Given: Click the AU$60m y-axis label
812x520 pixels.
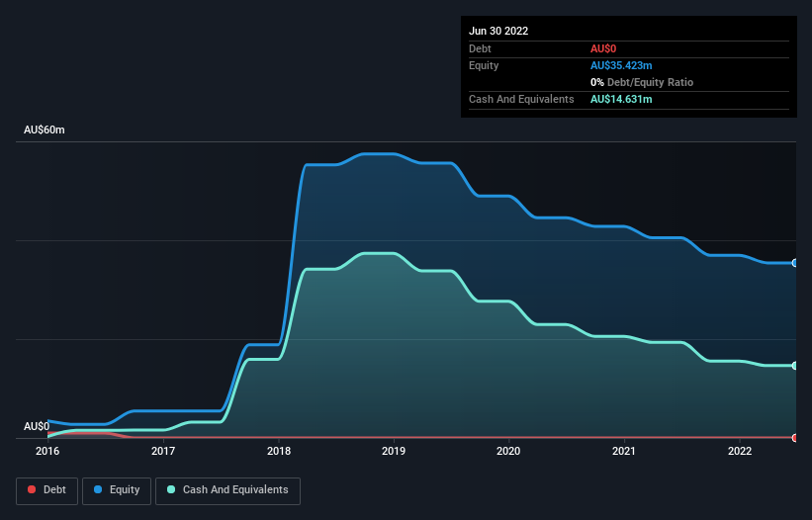Looking at the screenshot, I should [45, 130].
